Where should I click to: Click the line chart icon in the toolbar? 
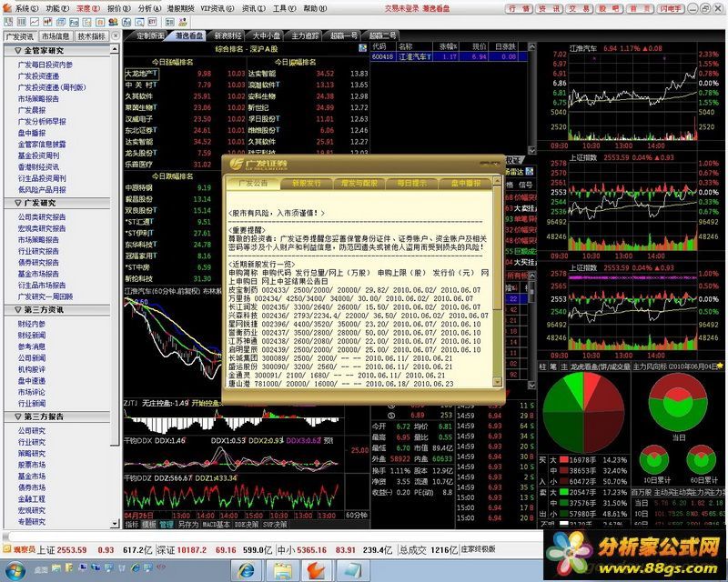(35, 22)
